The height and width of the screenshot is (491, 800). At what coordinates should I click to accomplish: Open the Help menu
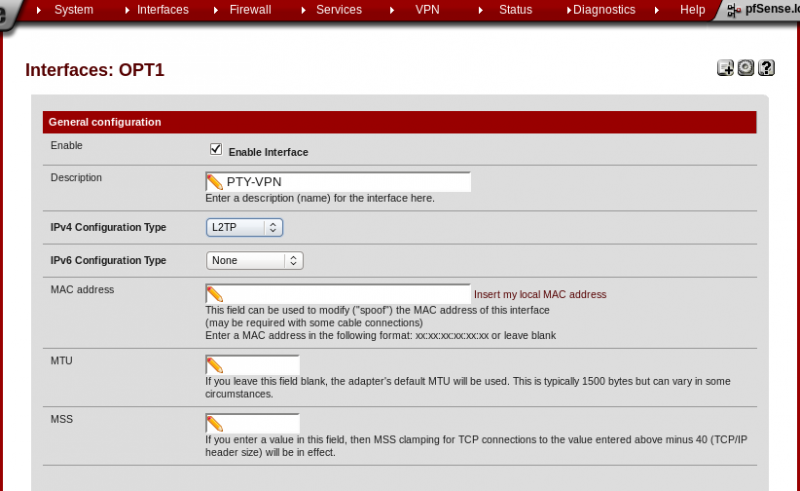pyautogui.click(x=692, y=10)
